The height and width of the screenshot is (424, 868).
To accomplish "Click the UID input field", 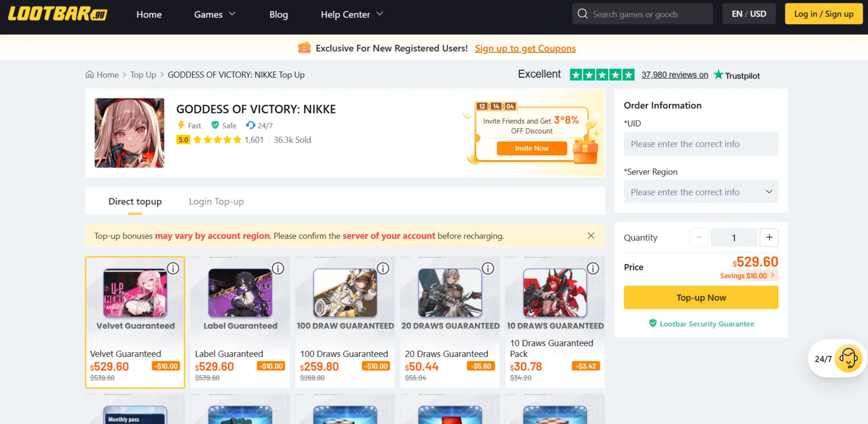I will click(x=701, y=144).
